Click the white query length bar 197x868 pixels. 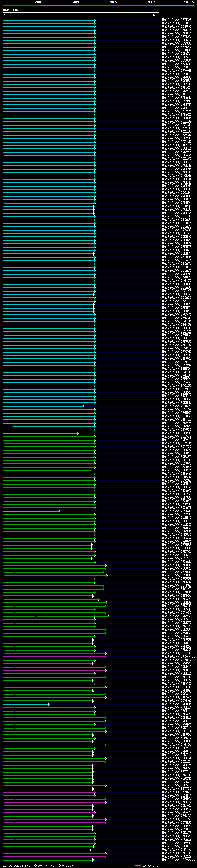(81, 13)
